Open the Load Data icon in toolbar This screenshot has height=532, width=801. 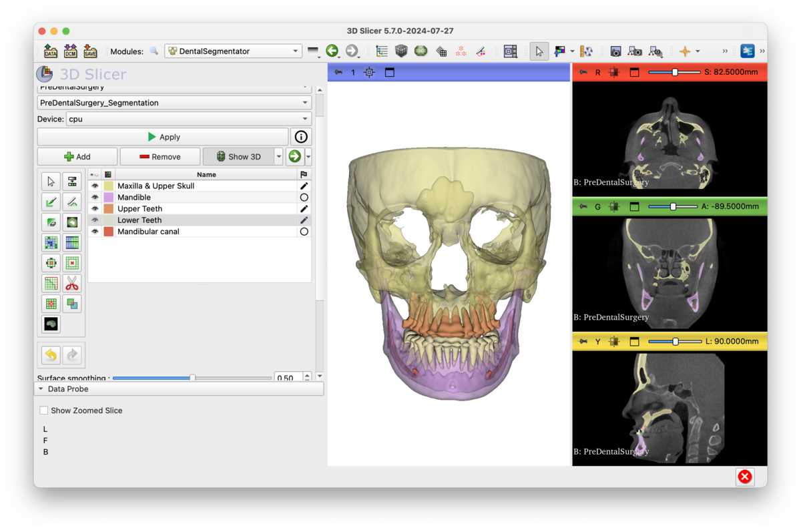(x=51, y=51)
